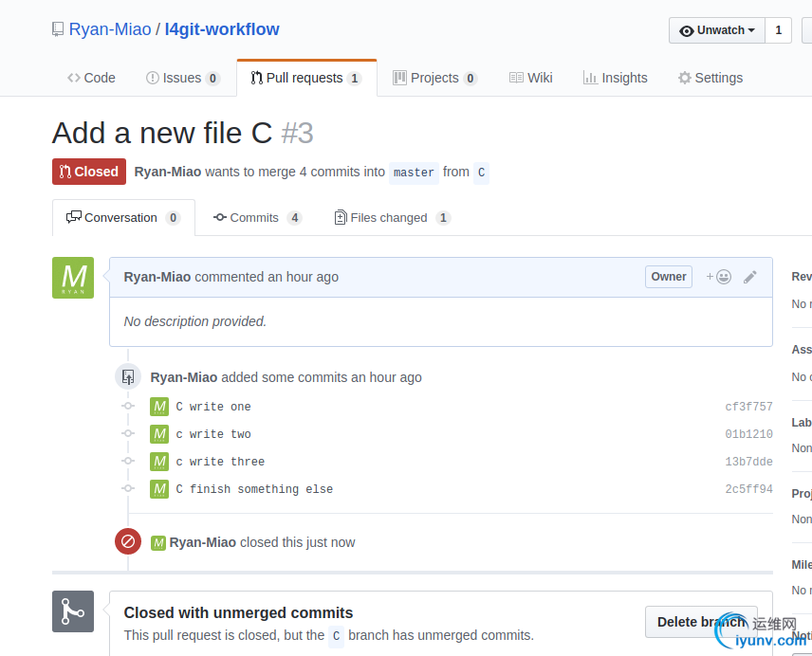
Task: Click the master branch label
Action: click(x=414, y=173)
